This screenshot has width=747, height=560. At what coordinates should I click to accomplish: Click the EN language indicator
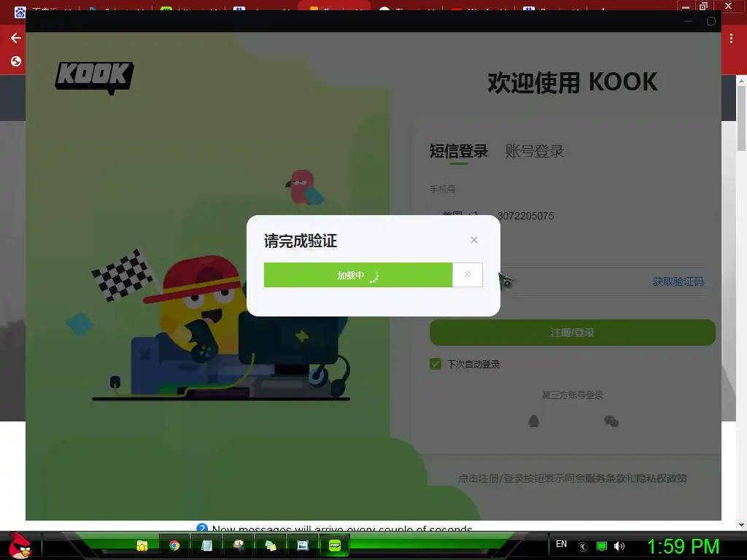click(561, 544)
